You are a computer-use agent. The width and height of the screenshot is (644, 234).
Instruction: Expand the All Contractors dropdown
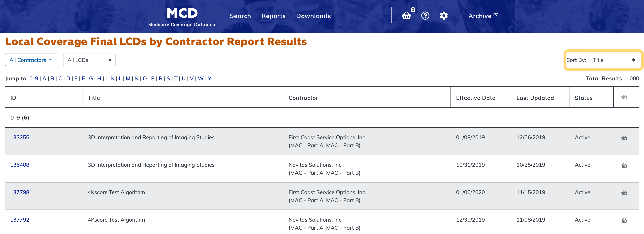click(30, 60)
